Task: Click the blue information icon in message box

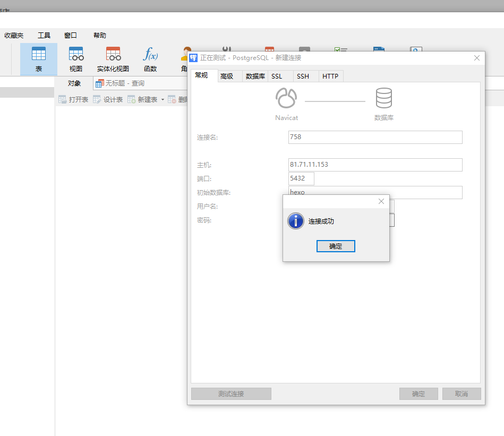Action: [296, 221]
